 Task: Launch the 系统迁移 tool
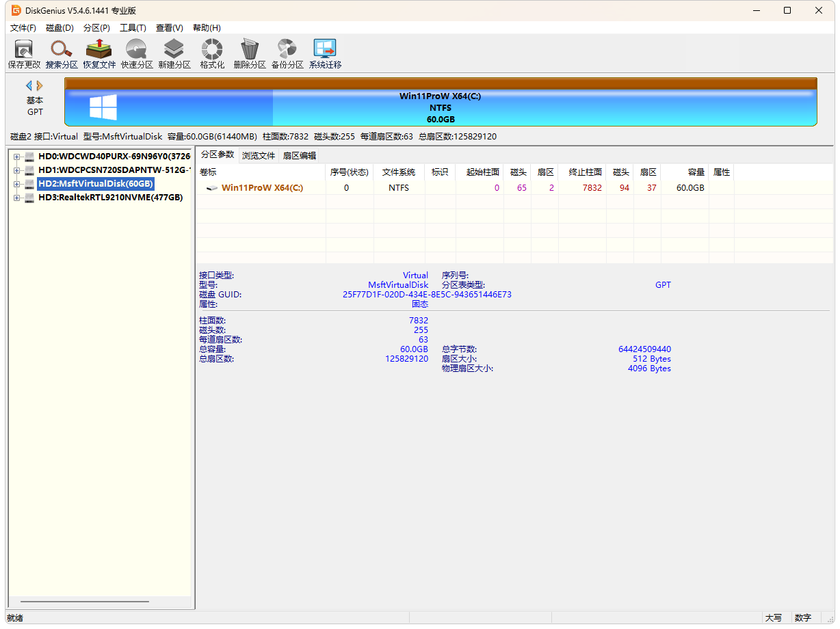click(325, 54)
